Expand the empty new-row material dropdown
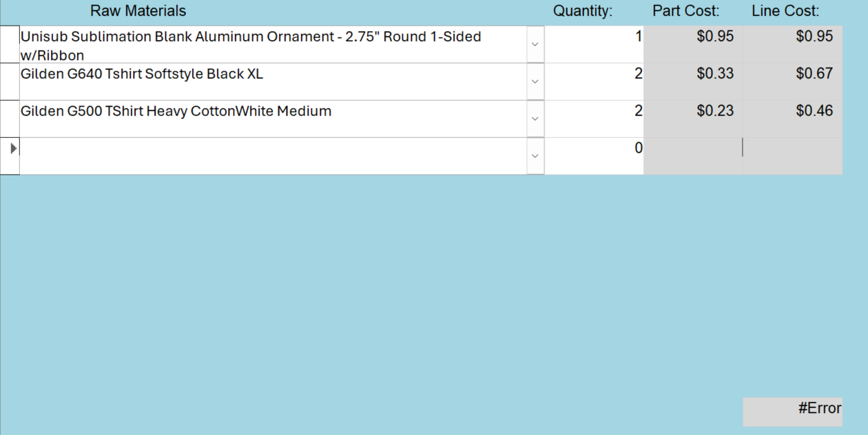 click(535, 156)
